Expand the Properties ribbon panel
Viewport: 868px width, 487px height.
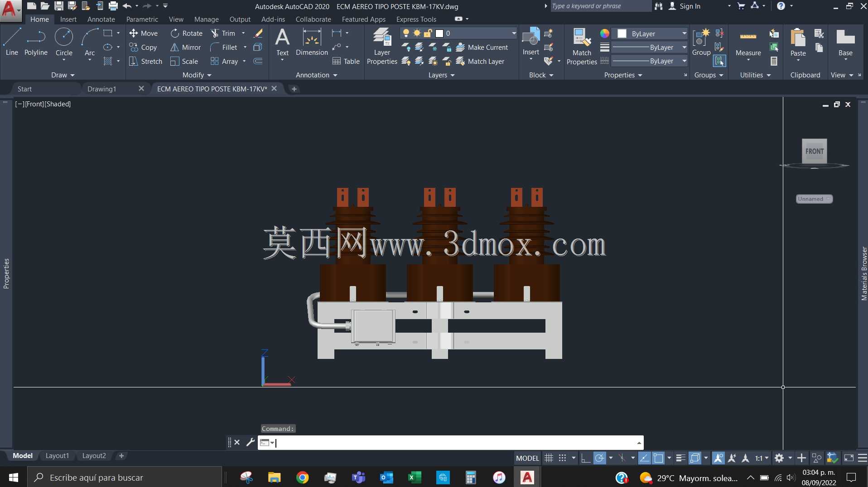click(x=623, y=75)
